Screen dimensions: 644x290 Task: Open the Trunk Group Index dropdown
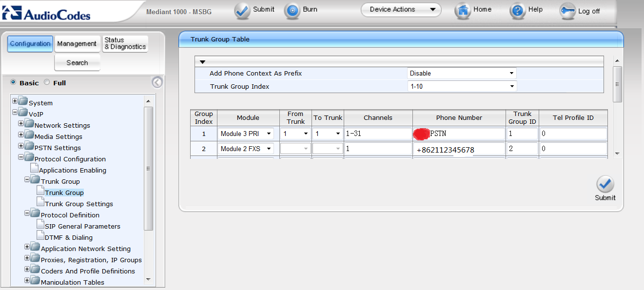(x=462, y=86)
